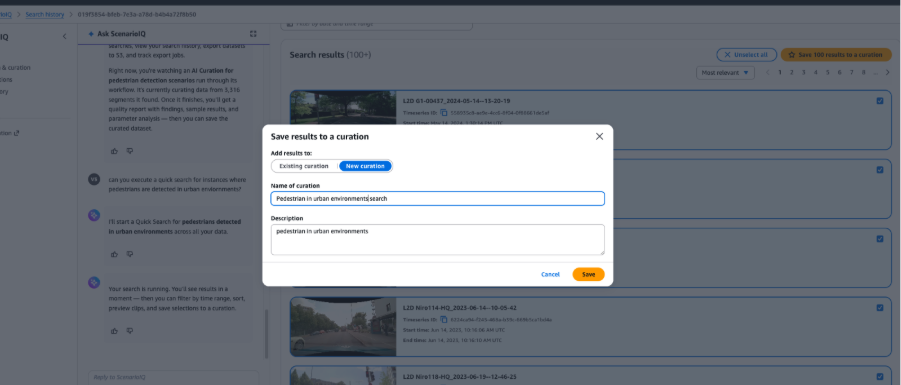Copy Timeseries ID of L2D G1-00437 result

click(x=444, y=113)
